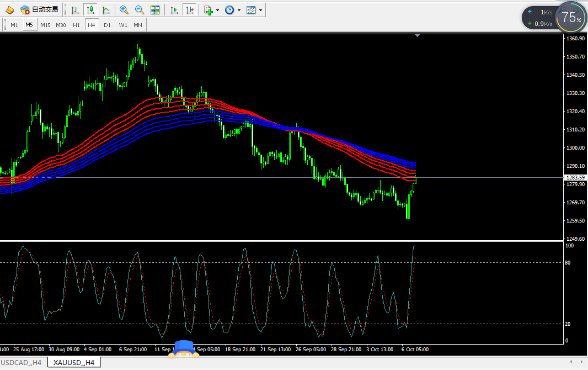Switch chart to line chart mode
588x370 pixels.
point(106,10)
